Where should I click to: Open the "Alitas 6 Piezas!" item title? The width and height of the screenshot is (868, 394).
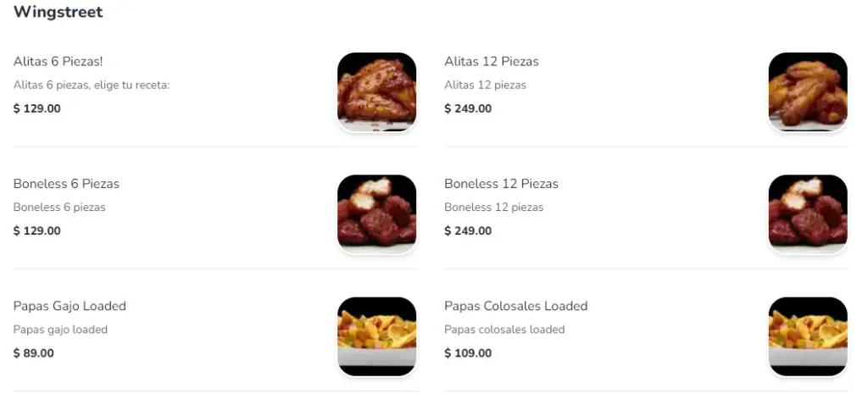[58, 62]
